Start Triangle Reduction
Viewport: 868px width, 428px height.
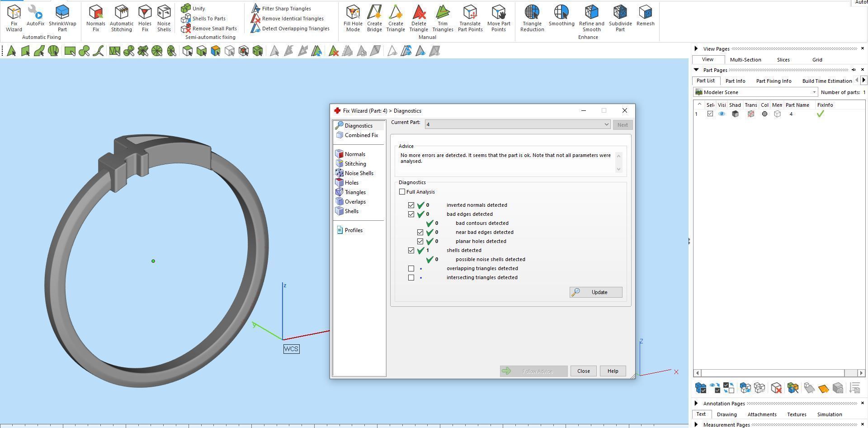point(532,18)
